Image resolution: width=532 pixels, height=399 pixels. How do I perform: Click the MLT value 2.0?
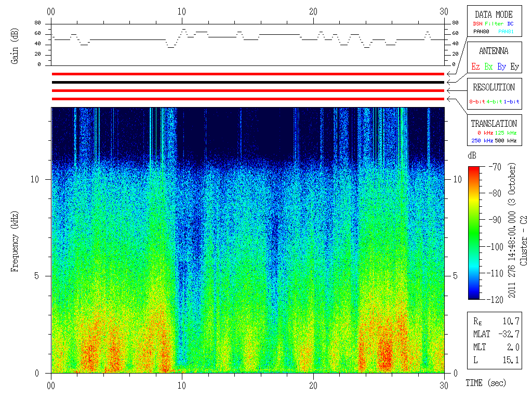513,347
